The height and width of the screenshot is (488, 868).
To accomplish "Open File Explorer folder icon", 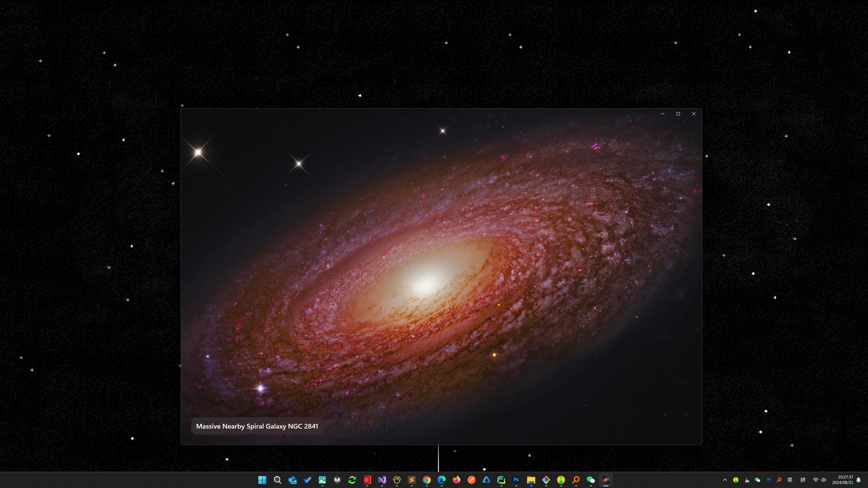I will pyautogui.click(x=531, y=480).
